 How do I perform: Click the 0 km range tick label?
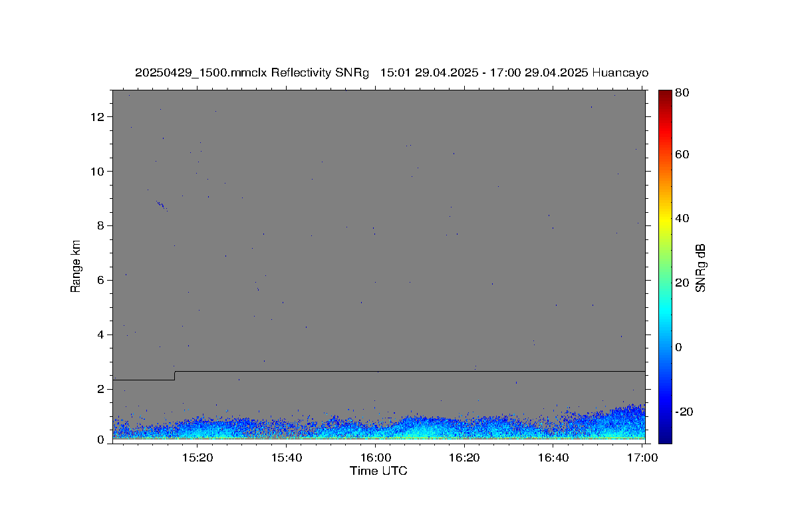(101, 440)
